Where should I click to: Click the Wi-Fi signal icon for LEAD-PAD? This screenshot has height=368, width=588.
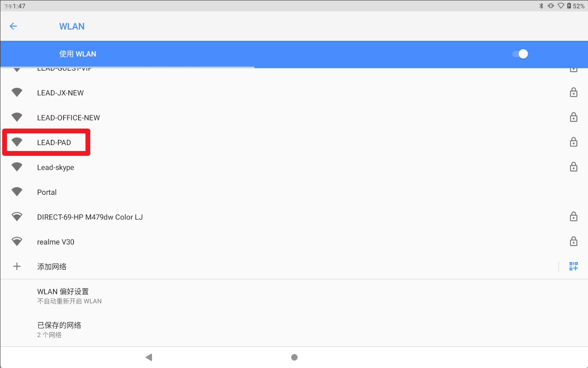pyautogui.click(x=17, y=142)
